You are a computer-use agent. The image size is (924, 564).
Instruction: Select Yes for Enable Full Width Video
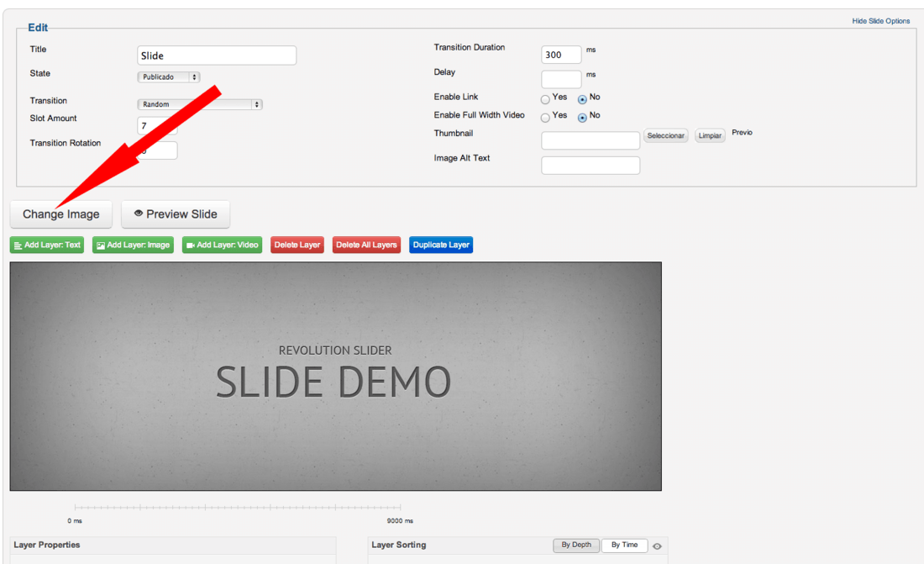coord(545,118)
